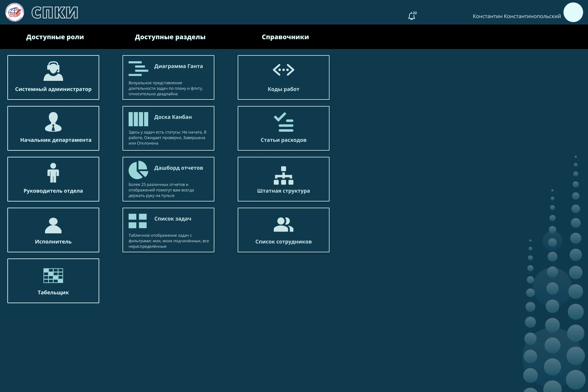The image size is (588, 392).
Task: Open the user avatar circle
Action: click(573, 12)
